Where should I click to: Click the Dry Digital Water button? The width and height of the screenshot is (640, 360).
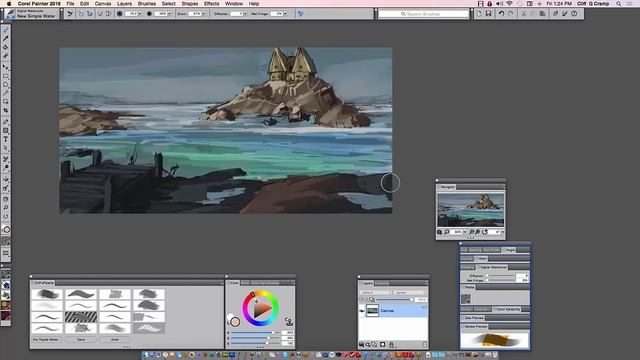47,340
